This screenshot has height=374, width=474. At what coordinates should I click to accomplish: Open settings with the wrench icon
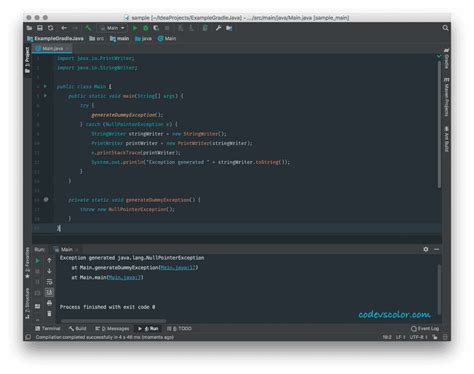(218, 28)
